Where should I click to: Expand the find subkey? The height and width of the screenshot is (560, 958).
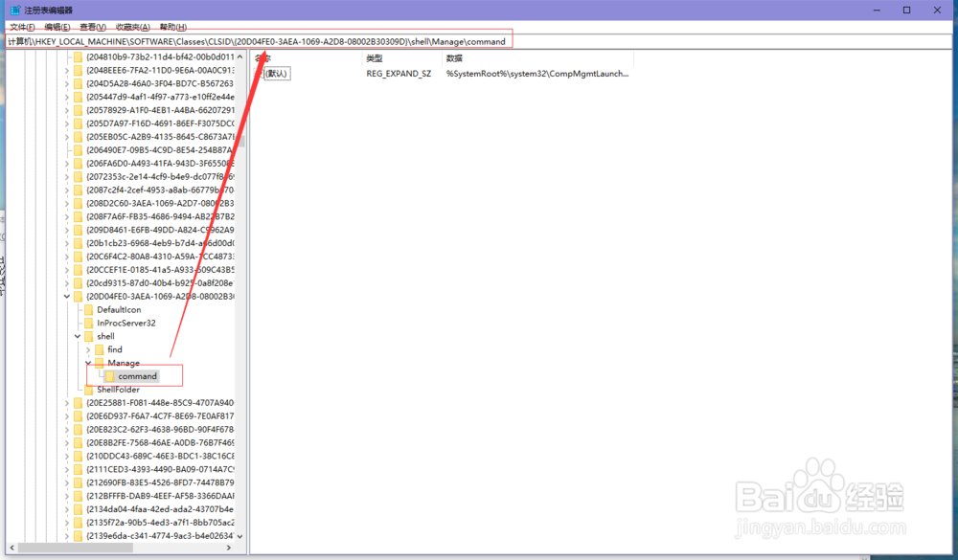(x=88, y=349)
